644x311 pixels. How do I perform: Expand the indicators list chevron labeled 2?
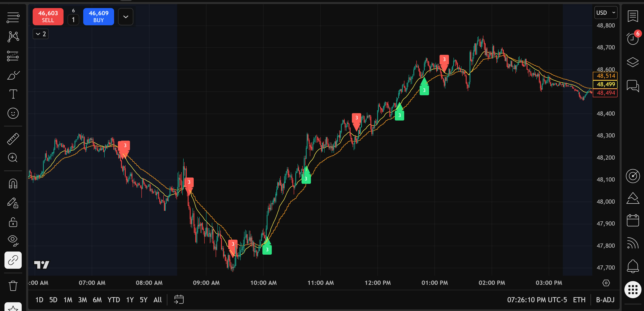click(x=40, y=34)
